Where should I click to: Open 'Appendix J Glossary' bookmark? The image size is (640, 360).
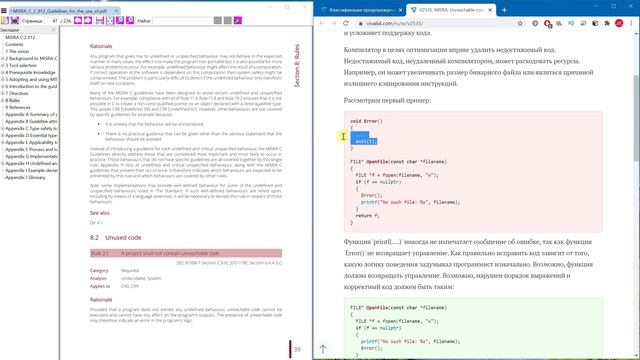click(25, 178)
